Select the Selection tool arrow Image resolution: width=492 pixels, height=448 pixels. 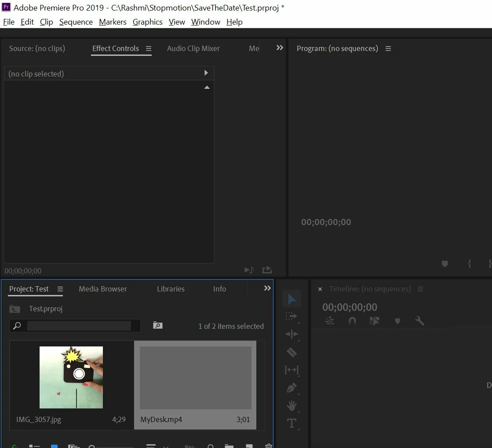point(292,299)
